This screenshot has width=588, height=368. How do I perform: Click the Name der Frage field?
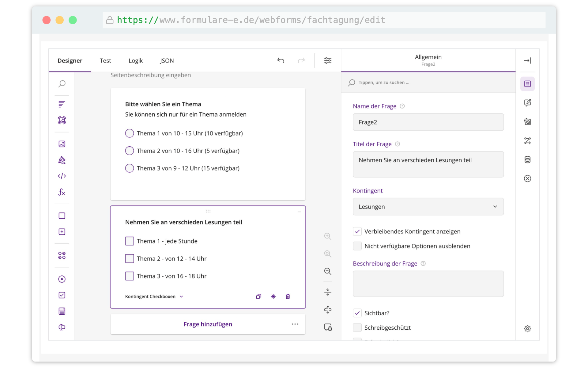pyautogui.click(x=428, y=122)
